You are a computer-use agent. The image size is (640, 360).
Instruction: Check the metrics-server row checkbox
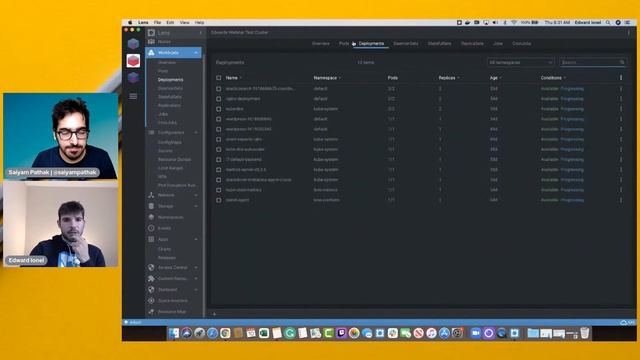pyautogui.click(x=219, y=170)
